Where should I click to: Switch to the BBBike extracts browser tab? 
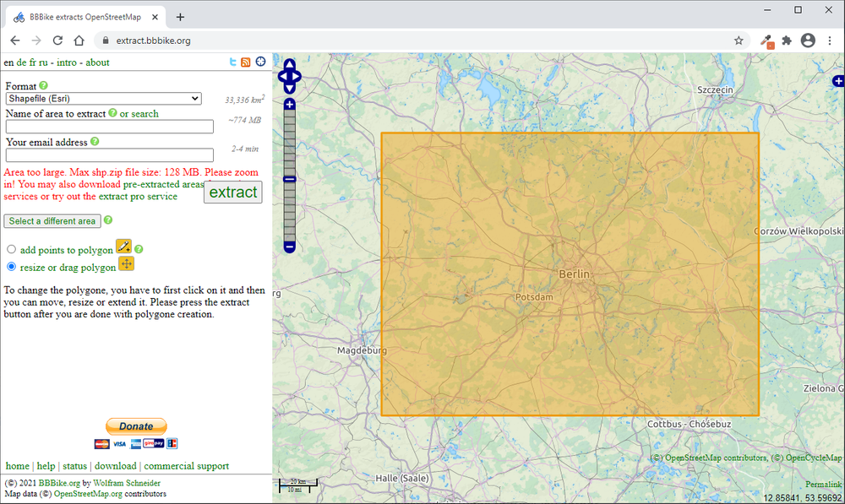tap(84, 15)
